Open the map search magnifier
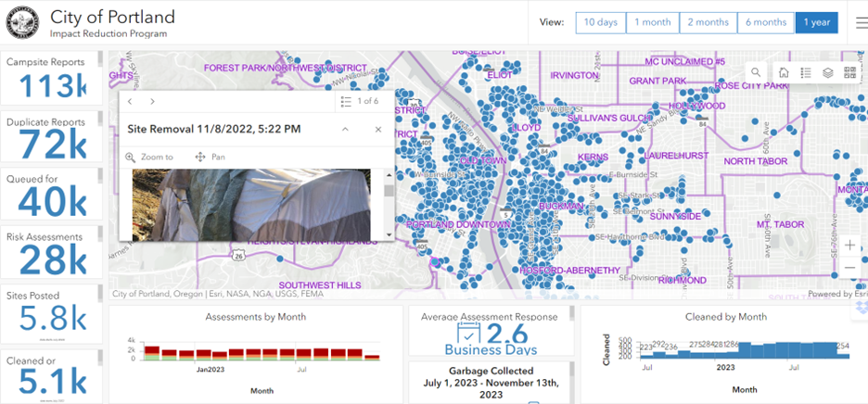 756,72
